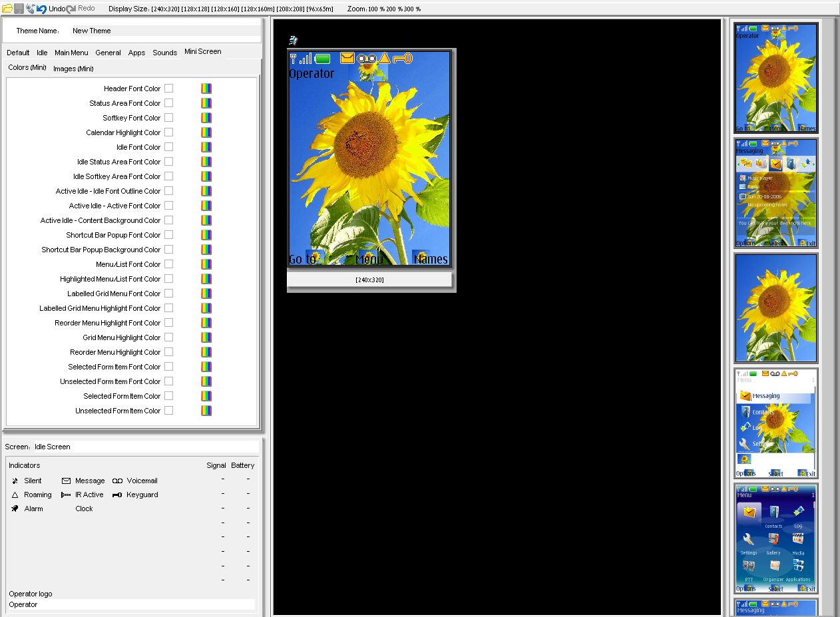Show the Images (Mini) sub-tab
840x617 pixels.
pyautogui.click(x=73, y=69)
